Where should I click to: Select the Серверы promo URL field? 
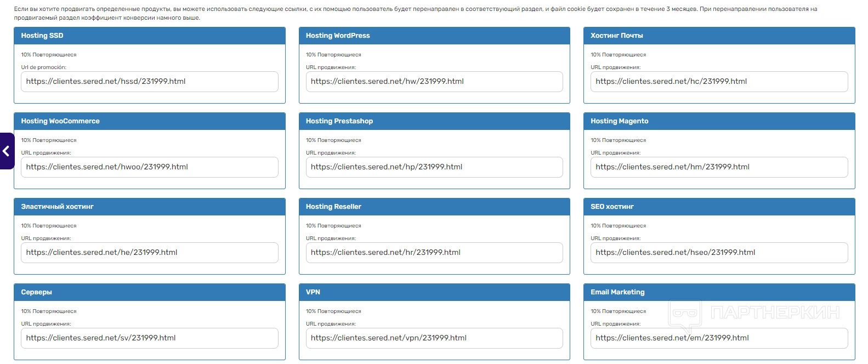point(150,338)
